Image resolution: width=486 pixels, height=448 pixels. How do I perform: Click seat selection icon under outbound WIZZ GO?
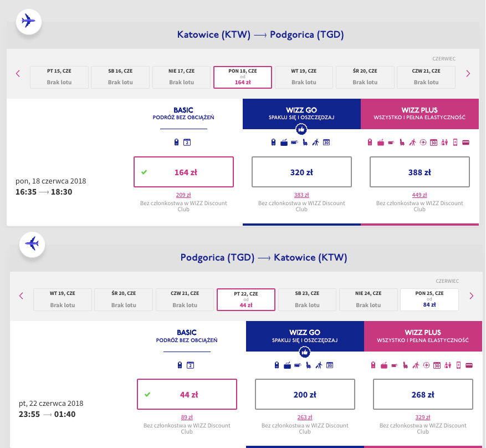305,142
